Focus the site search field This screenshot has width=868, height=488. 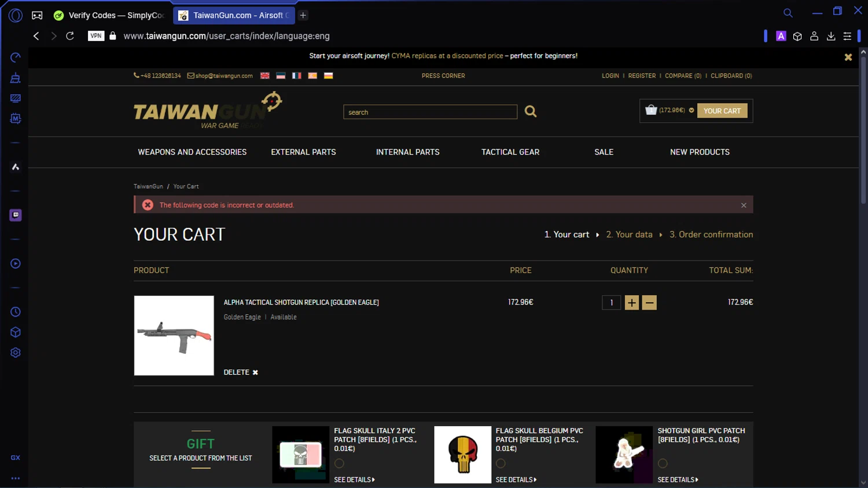(430, 112)
